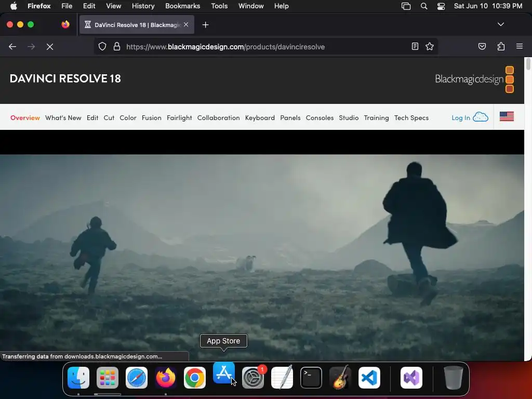The height and width of the screenshot is (399, 532).
Task: Open Finder from the Dock
Action: click(x=78, y=378)
